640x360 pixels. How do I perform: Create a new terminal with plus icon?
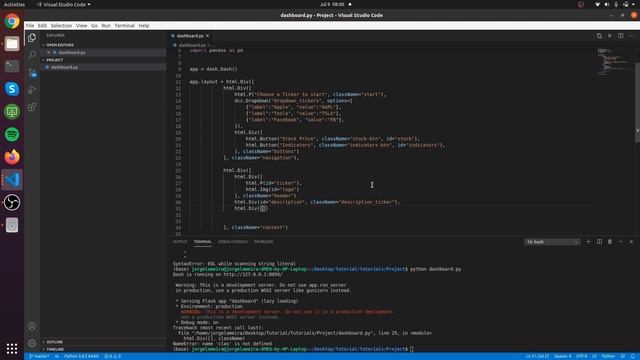[x=588, y=242]
